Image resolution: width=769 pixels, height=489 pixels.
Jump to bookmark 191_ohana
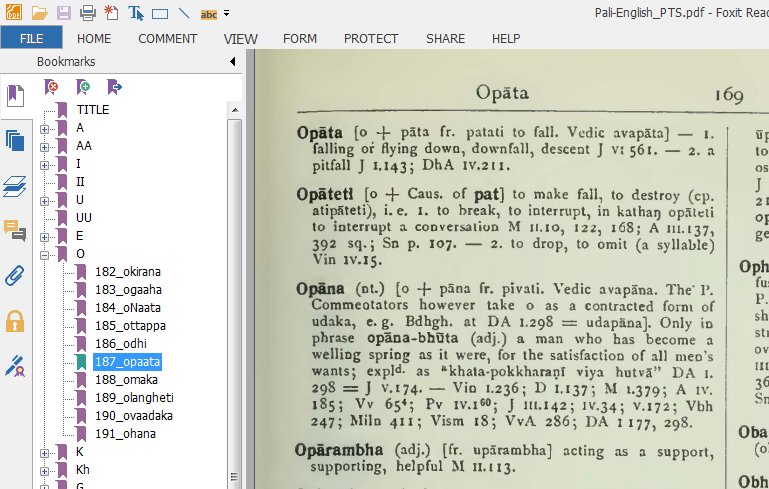point(126,434)
